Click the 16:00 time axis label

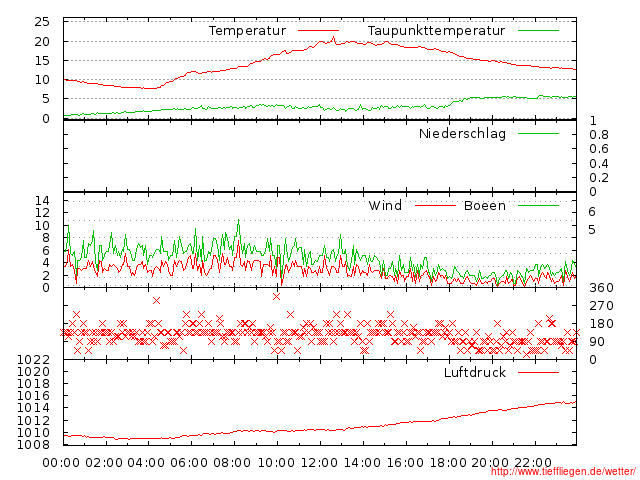coord(405,463)
